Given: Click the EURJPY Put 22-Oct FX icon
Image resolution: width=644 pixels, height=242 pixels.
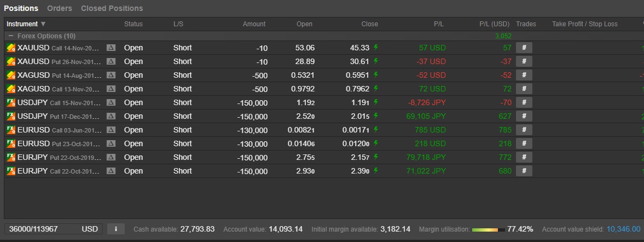Looking at the screenshot, I should pos(11,157).
